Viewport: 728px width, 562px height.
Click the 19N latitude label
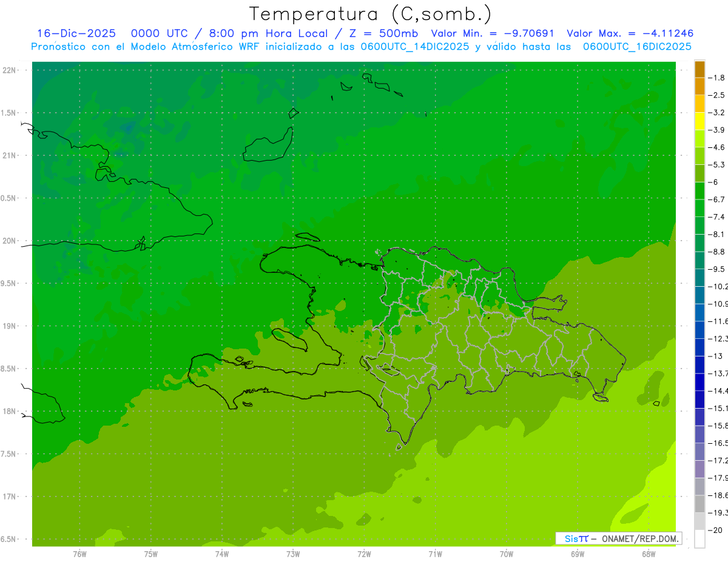10,326
